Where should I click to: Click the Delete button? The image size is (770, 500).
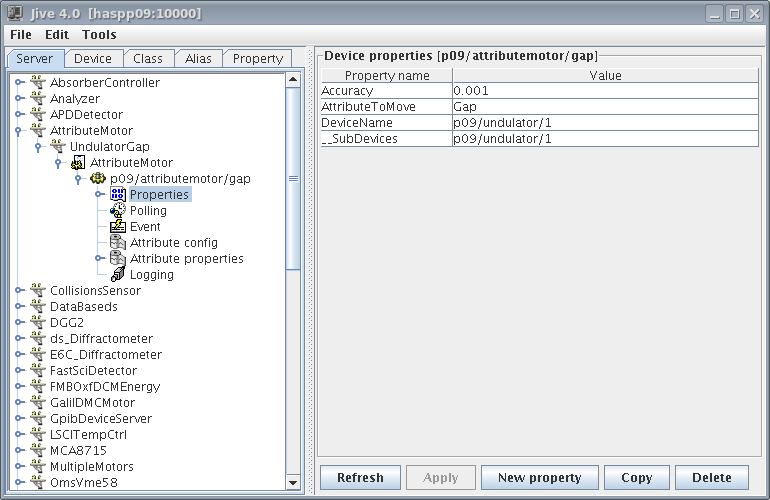click(x=712, y=477)
